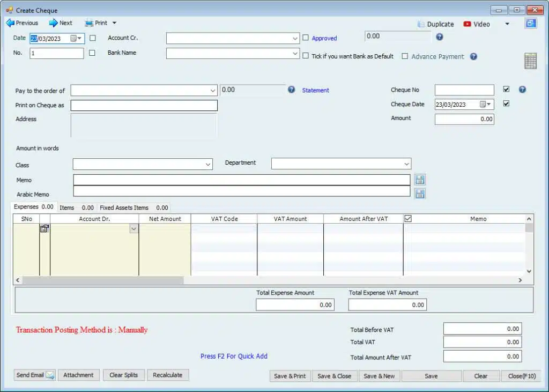Click the Print on Cheque as field
The width and height of the screenshot is (549, 392).
click(144, 106)
